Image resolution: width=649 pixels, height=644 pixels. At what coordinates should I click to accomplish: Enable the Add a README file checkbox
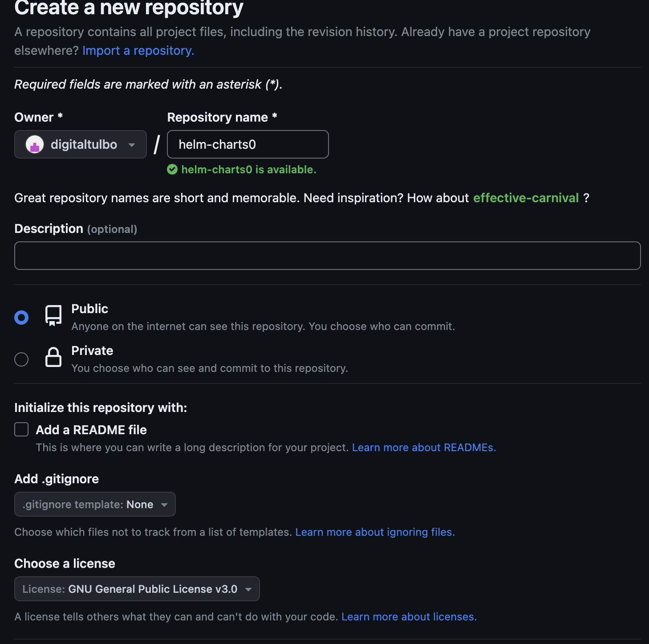point(21,429)
